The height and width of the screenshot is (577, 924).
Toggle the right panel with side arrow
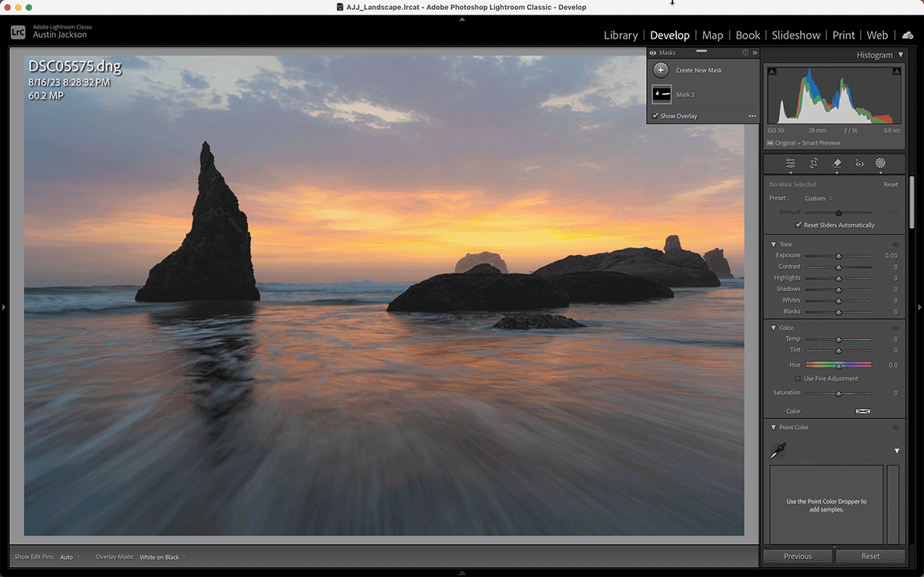pos(920,307)
